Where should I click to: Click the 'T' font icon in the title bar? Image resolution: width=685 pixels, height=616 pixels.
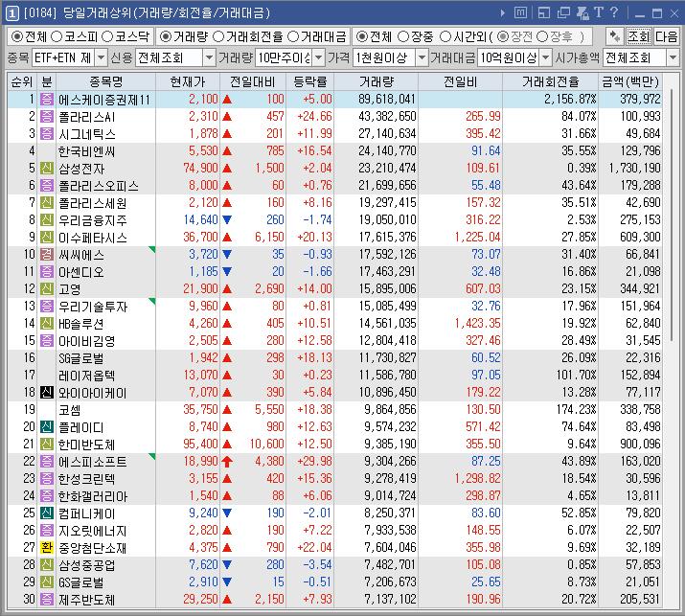(599, 12)
